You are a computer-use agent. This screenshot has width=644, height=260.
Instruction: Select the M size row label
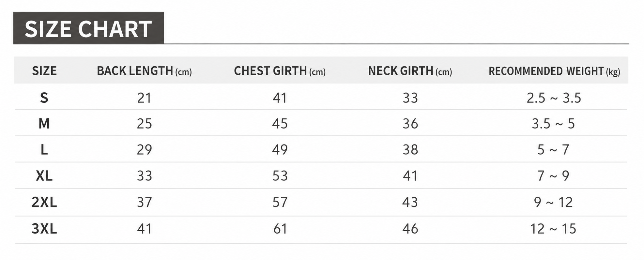click(x=44, y=124)
